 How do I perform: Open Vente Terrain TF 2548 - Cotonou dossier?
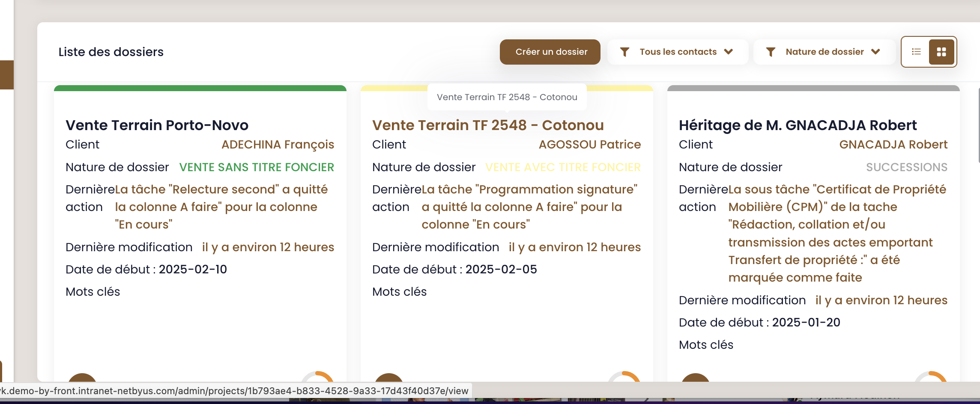(x=488, y=125)
